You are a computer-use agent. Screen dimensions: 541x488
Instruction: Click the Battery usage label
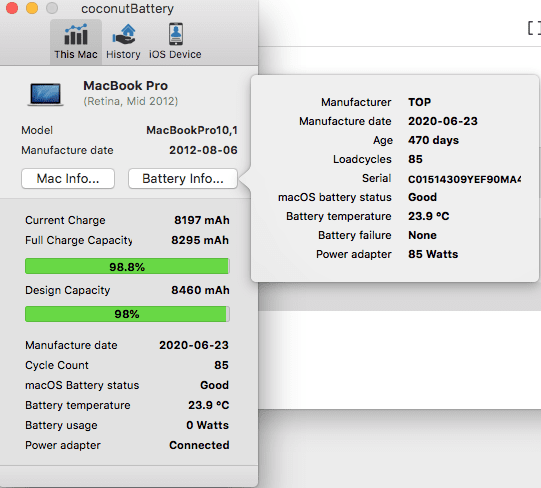click(61, 425)
